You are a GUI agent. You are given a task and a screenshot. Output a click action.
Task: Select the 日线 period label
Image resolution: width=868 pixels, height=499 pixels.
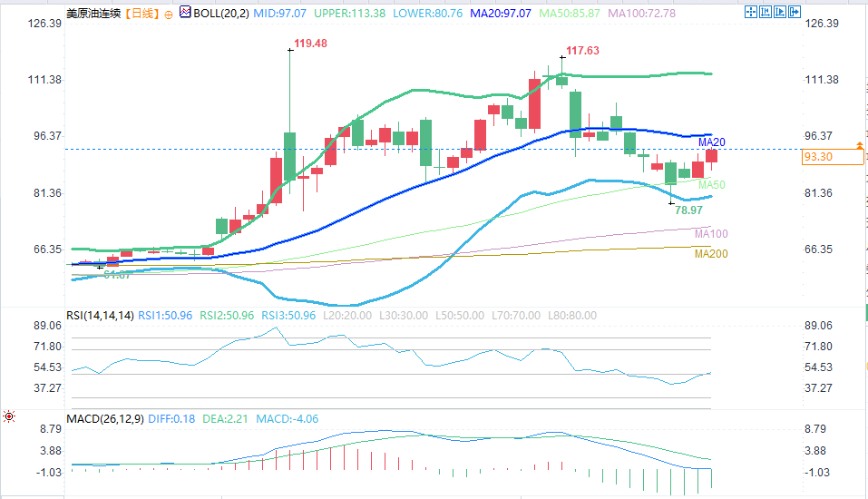coord(142,13)
